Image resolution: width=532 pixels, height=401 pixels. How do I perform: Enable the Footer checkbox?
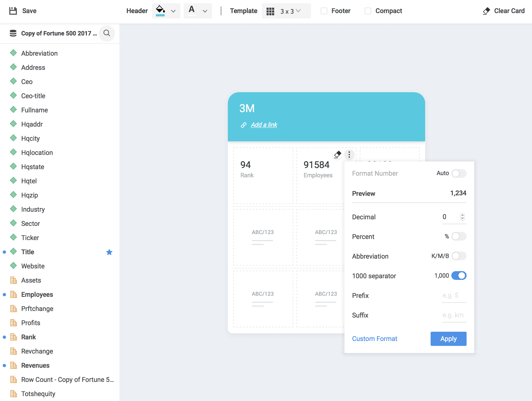point(324,11)
